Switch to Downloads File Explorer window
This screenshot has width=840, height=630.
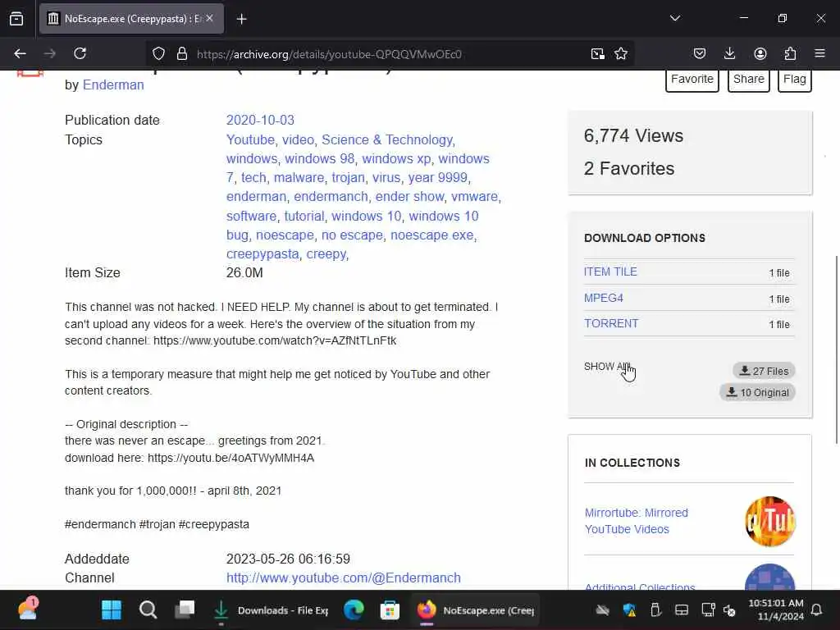pos(271,610)
